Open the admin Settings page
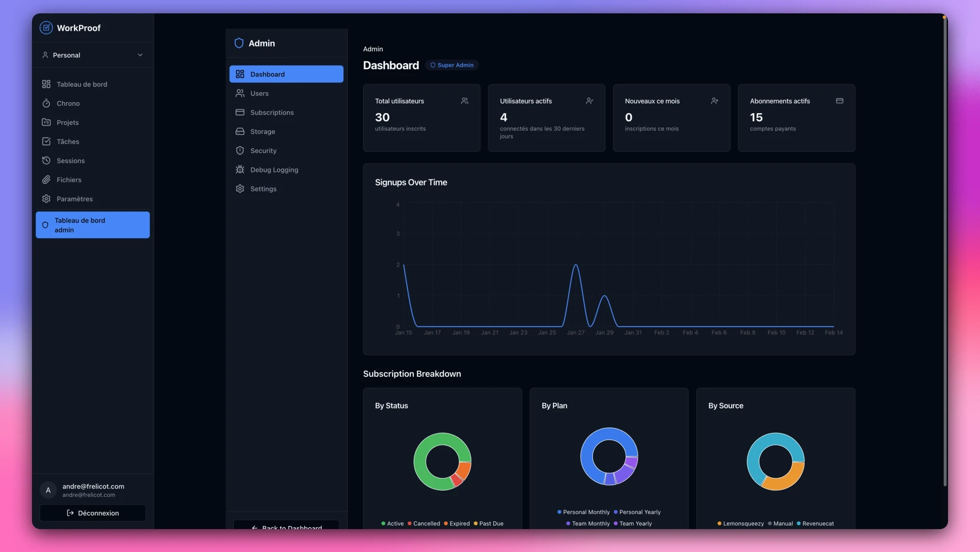 tap(286, 189)
